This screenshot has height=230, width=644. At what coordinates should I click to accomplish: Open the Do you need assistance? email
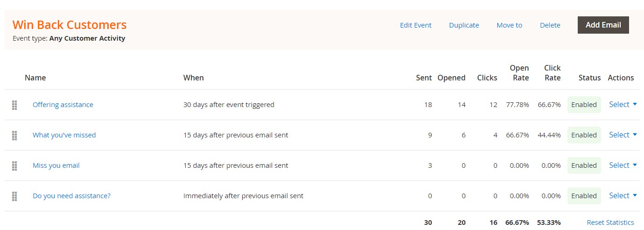click(71, 196)
